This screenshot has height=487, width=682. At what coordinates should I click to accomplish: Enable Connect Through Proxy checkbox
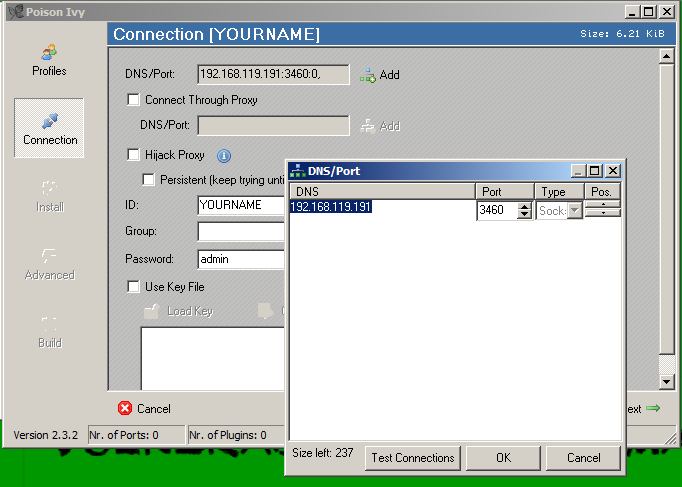click(x=134, y=100)
